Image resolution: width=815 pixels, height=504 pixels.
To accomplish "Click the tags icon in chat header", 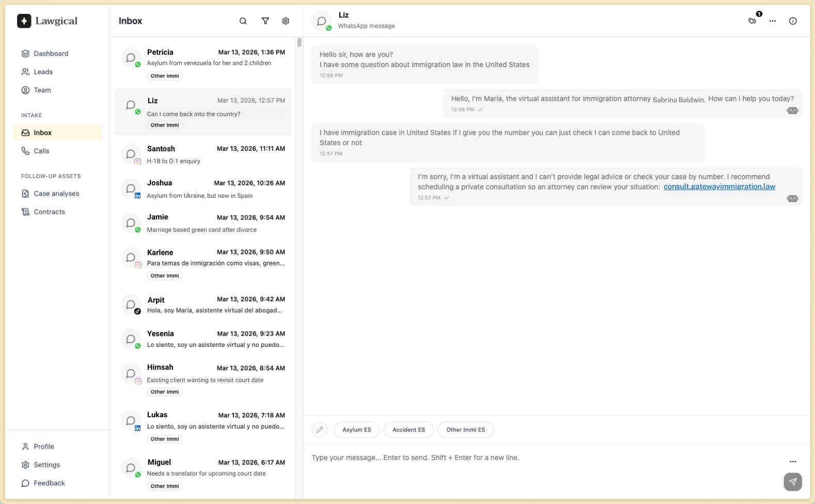I will 753,21.
